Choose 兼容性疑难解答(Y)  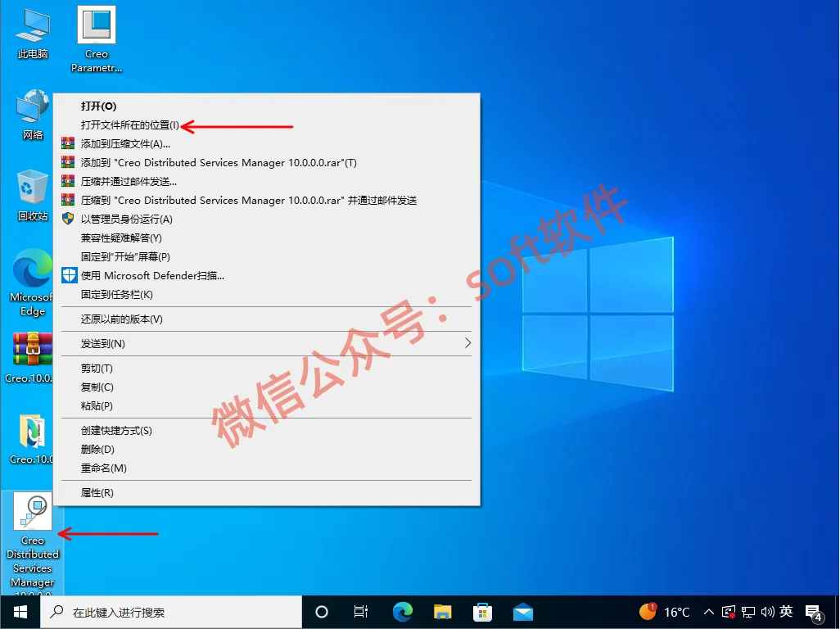tap(267, 238)
